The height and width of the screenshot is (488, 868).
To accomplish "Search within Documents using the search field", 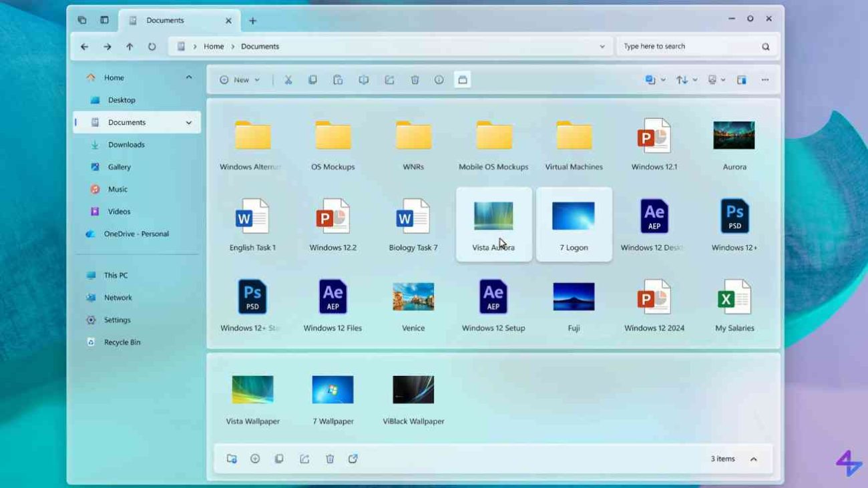I will 688,46.
